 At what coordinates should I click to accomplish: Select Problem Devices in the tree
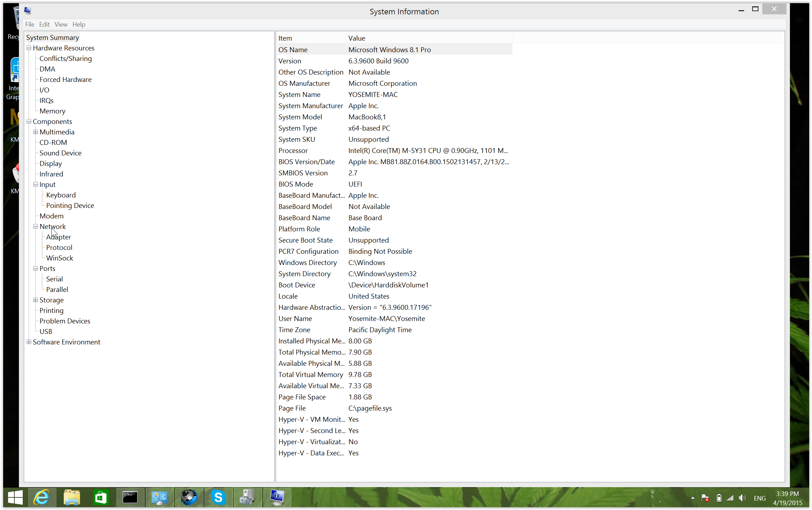pyautogui.click(x=65, y=321)
